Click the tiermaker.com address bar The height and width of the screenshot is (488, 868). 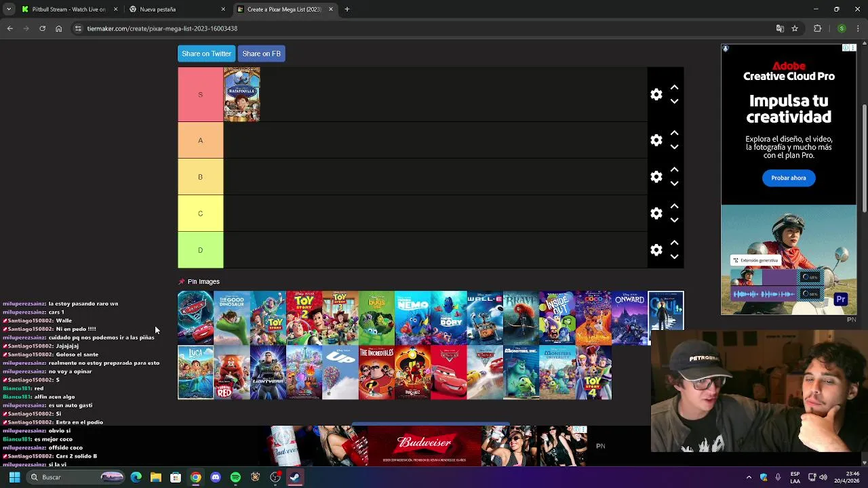click(x=420, y=28)
